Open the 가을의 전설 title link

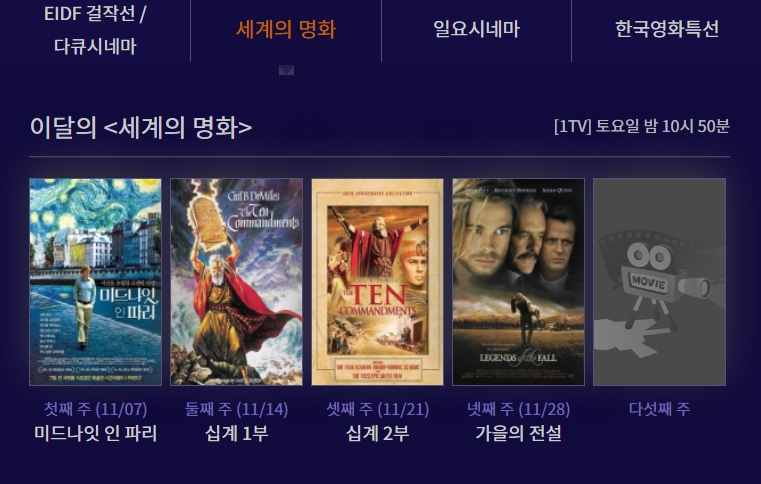(518, 433)
